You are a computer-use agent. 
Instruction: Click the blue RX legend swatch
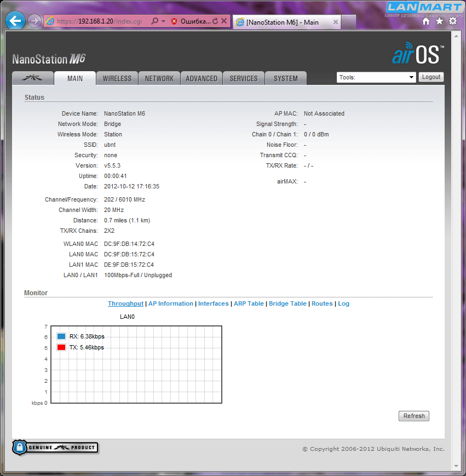point(61,336)
